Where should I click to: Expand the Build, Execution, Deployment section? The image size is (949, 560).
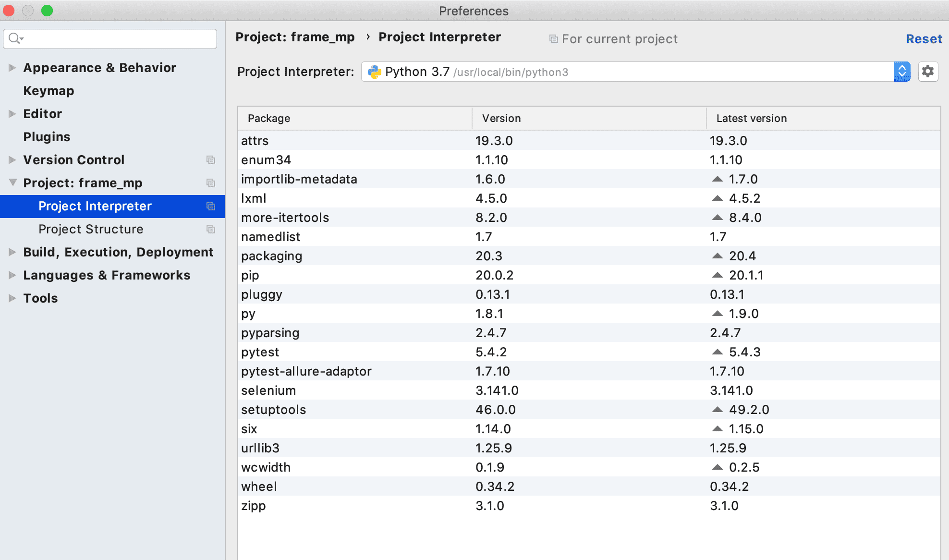pos(12,252)
